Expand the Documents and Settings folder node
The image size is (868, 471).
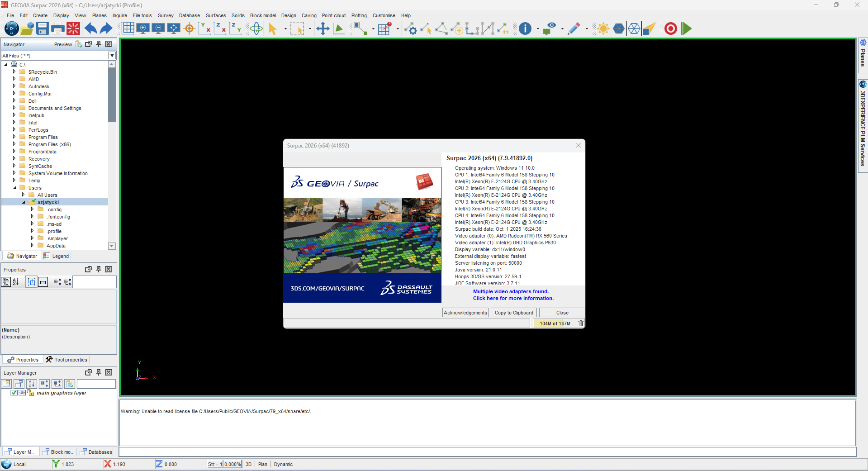[x=14, y=108]
